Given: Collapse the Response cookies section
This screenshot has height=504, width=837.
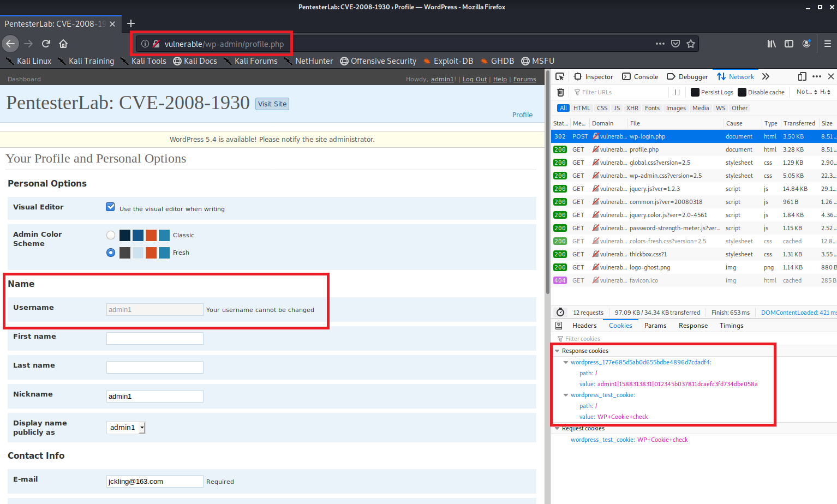Looking at the screenshot, I should point(557,351).
